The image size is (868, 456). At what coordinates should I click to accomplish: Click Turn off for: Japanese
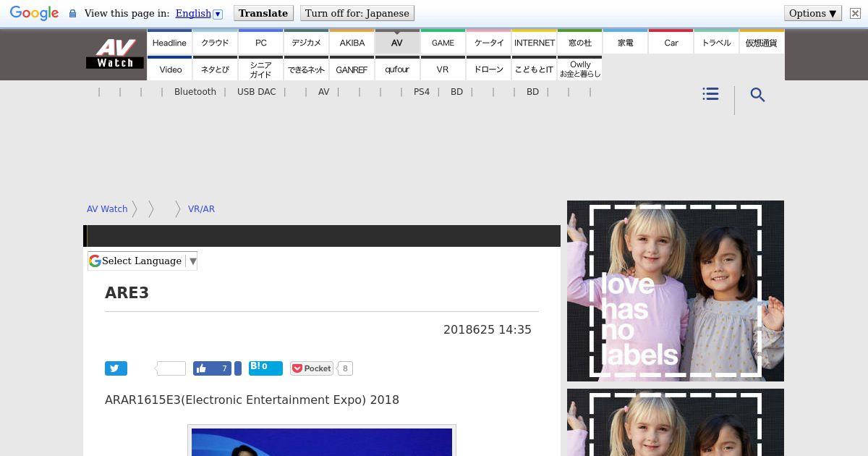click(357, 13)
